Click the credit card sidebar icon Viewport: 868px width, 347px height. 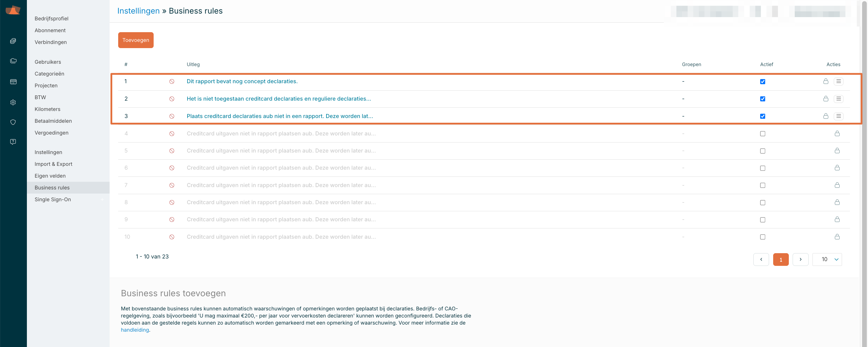click(13, 82)
